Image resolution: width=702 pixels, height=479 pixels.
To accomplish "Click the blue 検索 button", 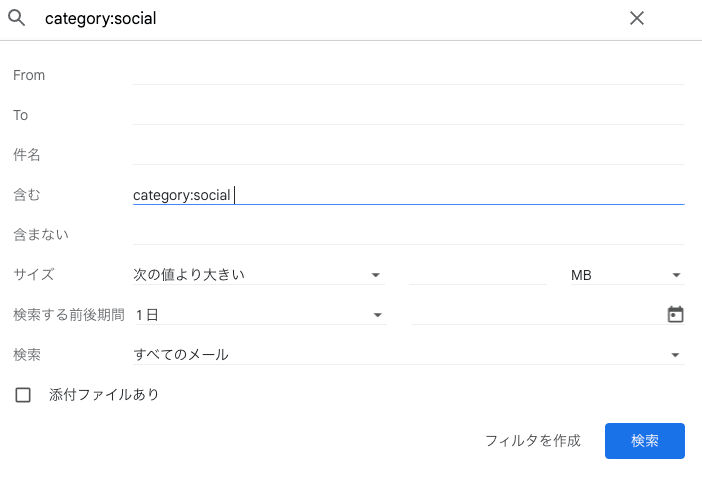I will (x=645, y=441).
